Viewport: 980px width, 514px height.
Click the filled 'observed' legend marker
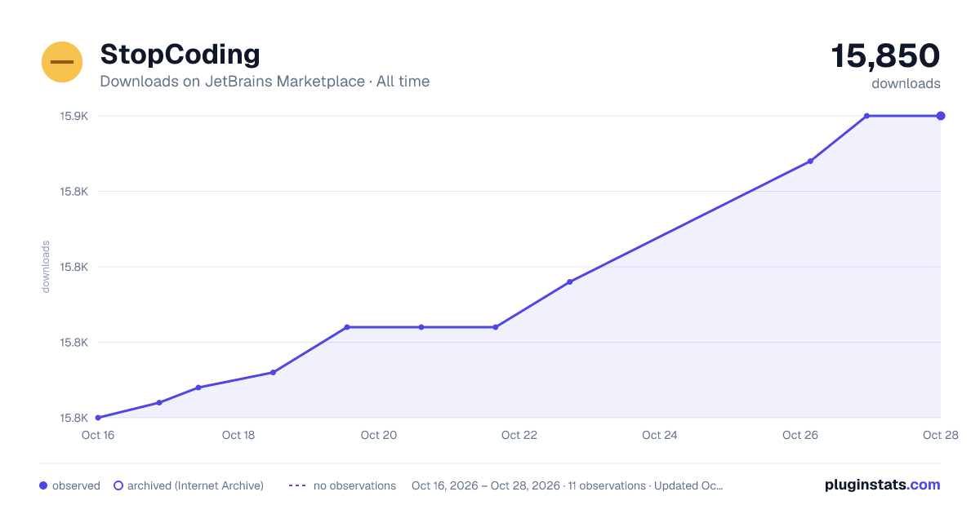[43, 485]
